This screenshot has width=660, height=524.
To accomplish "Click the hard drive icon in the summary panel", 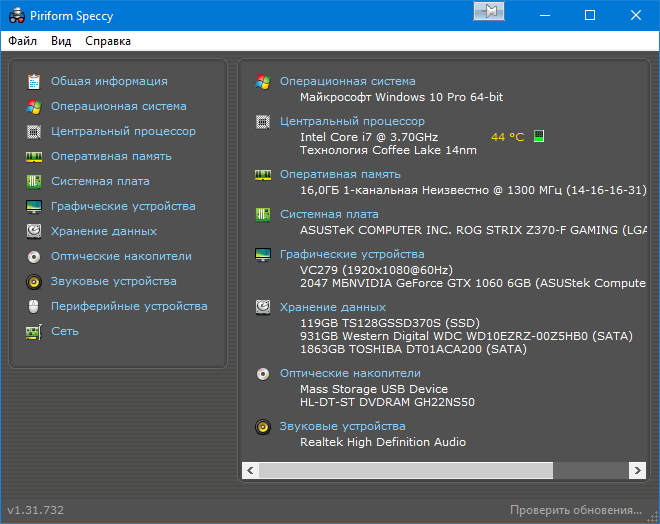I will [x=263, y=307].
